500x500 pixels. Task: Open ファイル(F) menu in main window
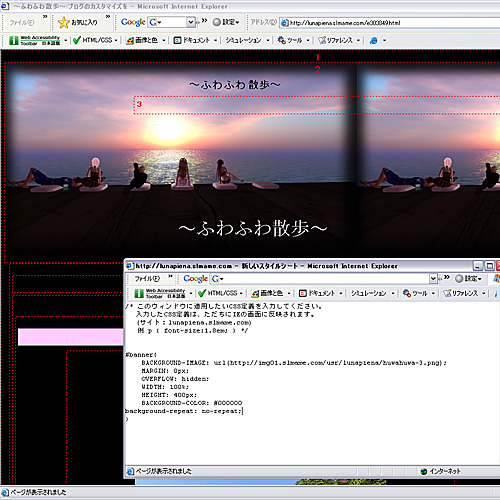[x=22, y=23]
